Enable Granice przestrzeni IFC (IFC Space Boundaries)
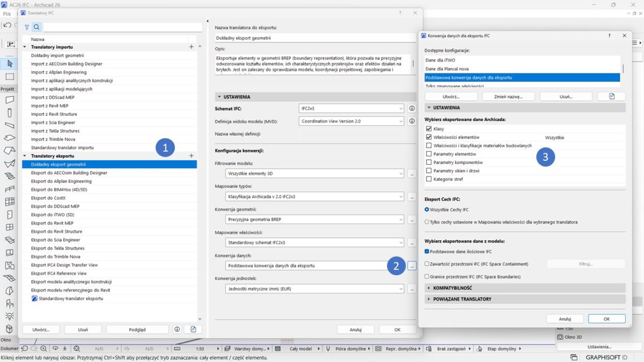Viewport: 644px width, 362px height. [427, 277]
